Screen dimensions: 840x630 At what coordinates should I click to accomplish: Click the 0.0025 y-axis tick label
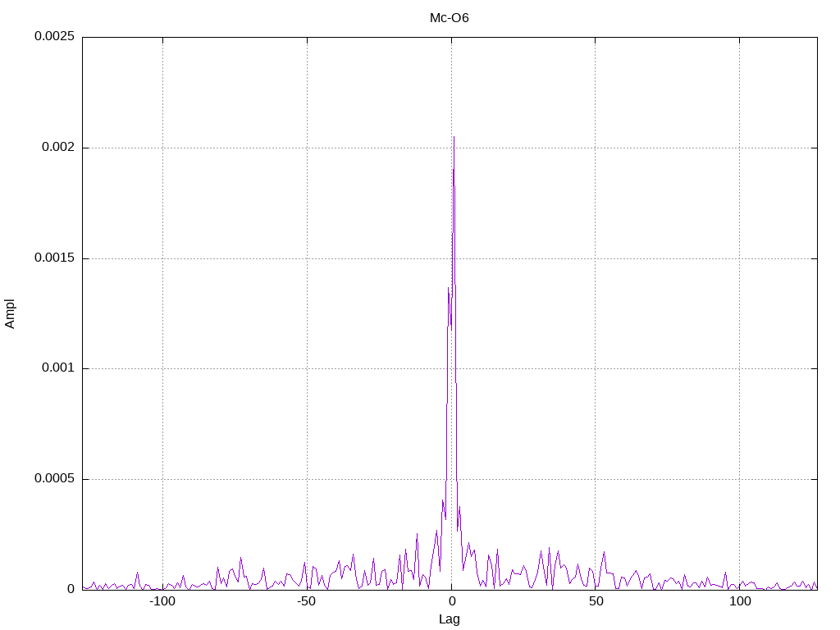pos(54,36)
